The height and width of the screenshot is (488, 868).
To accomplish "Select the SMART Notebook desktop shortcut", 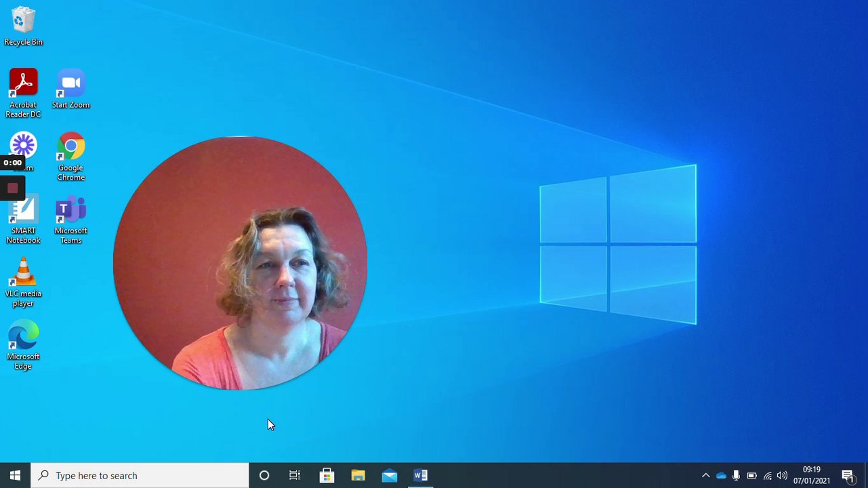I will click(x=23, y=220).
